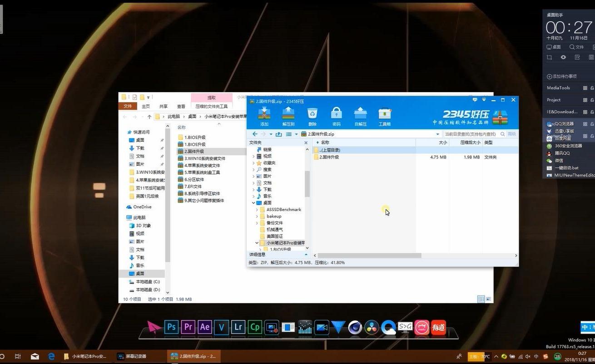
Task: Open the S>G dock icon
Action: click(405, 327)
